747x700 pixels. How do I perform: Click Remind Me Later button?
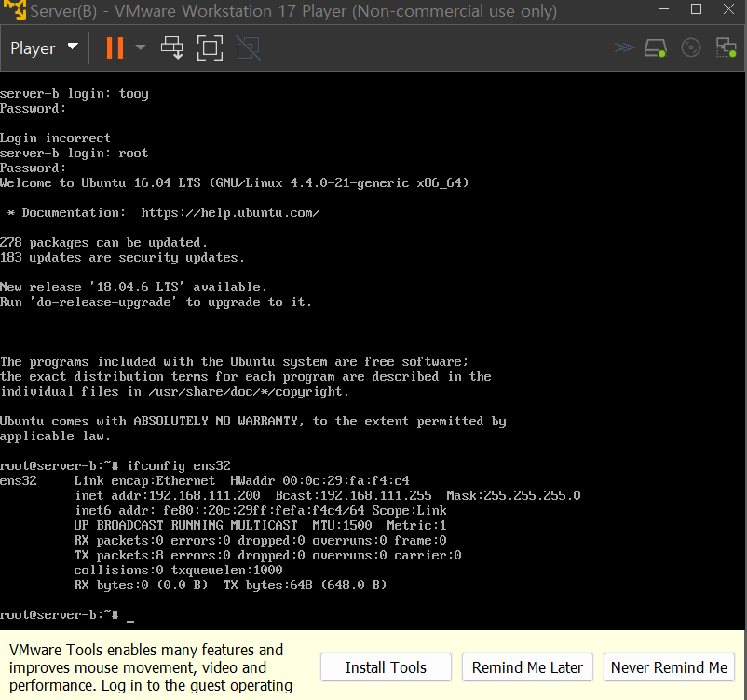click(x=527, y=667)
